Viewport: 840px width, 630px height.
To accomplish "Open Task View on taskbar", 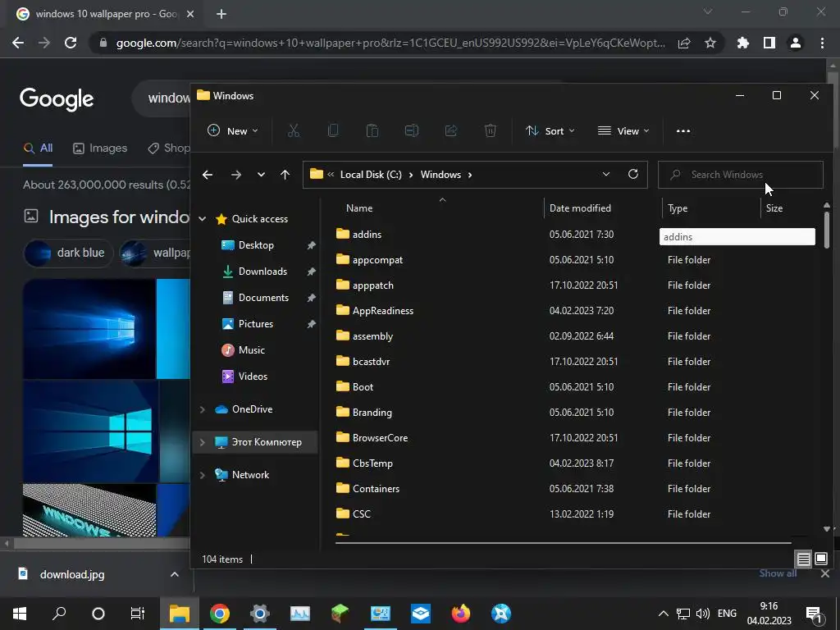I will pos(138,614).
